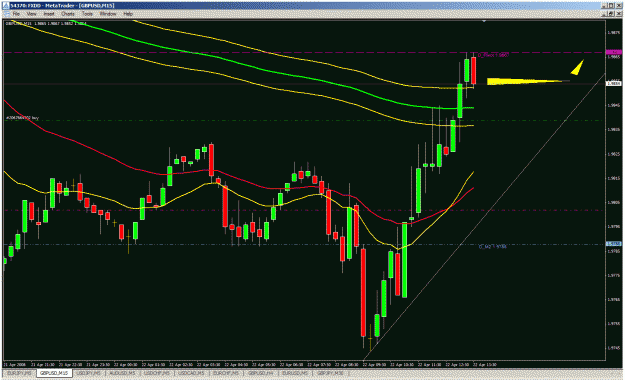The height and width of the screenshot is (380, 625).
Task: Open the Tools menu
Action: [87, 14]
